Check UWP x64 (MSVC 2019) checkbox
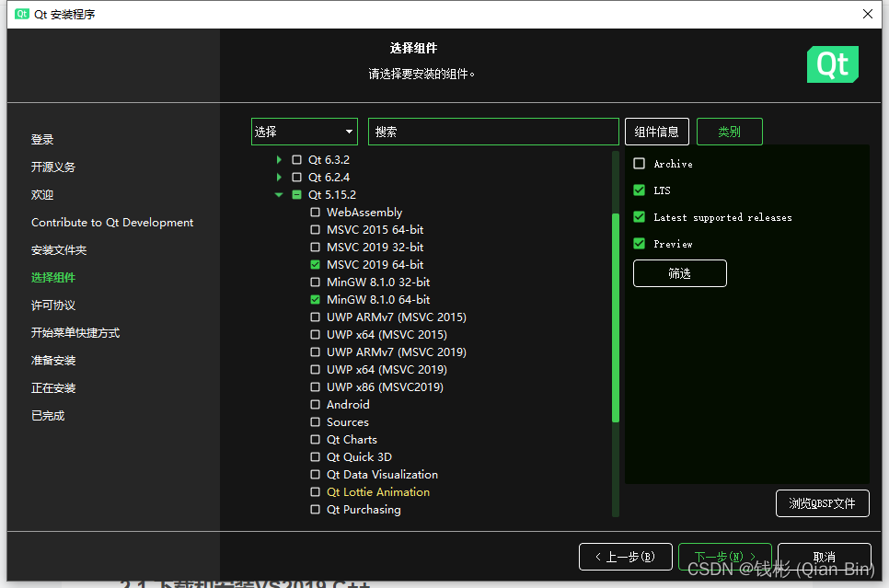This screenshot has width=889, height=588. [316, 370]
